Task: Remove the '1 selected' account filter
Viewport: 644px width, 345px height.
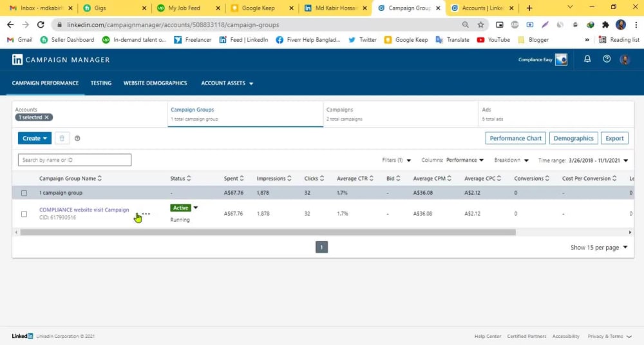Action: click(x=46, y=117)
